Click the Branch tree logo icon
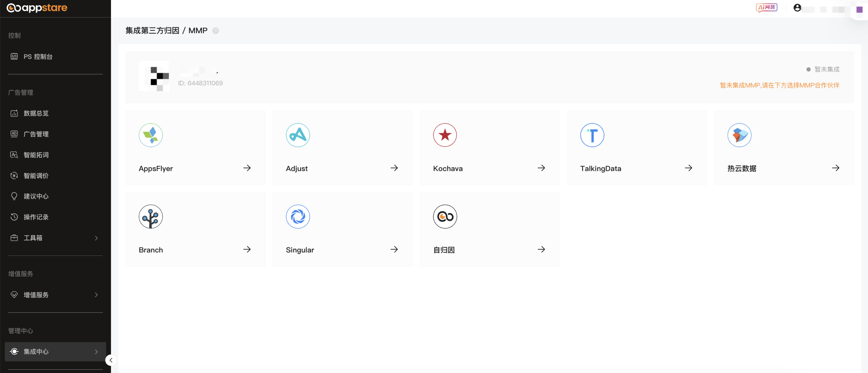Viewport: 868px width, 373px height. tap(151, 217)
